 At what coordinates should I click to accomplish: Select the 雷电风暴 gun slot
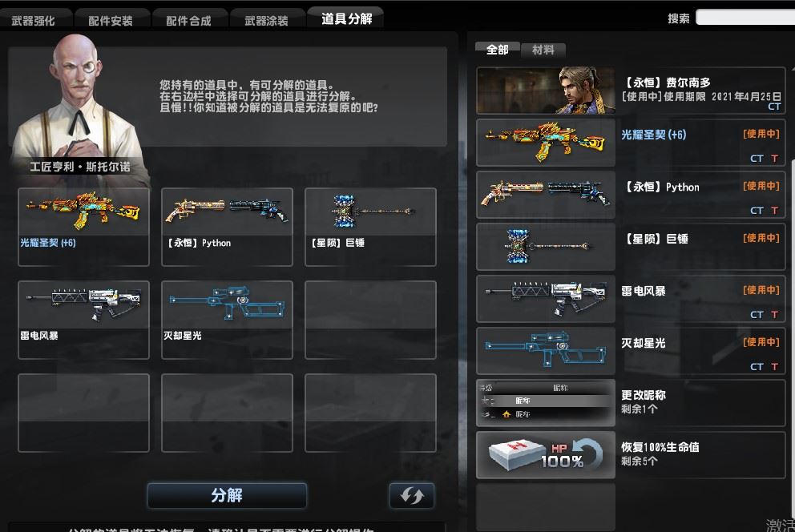click(83, 320)
